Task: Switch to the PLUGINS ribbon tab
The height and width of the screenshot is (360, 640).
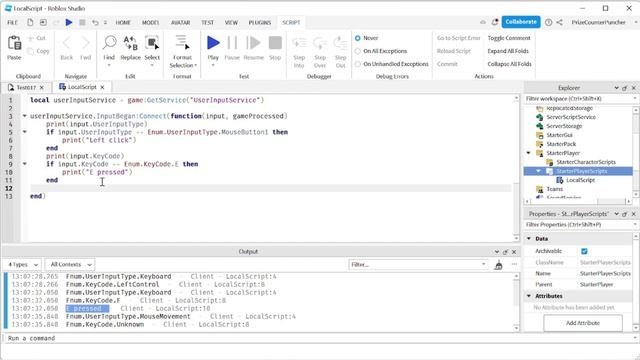Action: pyautogui.click(x=260, y=22)
